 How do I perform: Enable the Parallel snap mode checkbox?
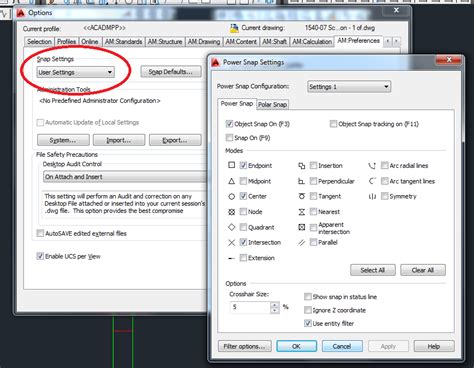click(x=313, y=242)
